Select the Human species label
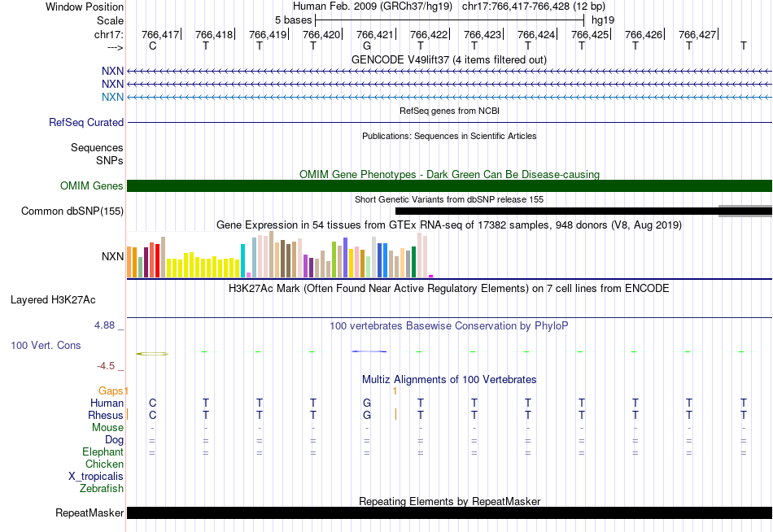The width and height of the screenshot is (773, 532). pyautogui.click(x=107, y=403)
